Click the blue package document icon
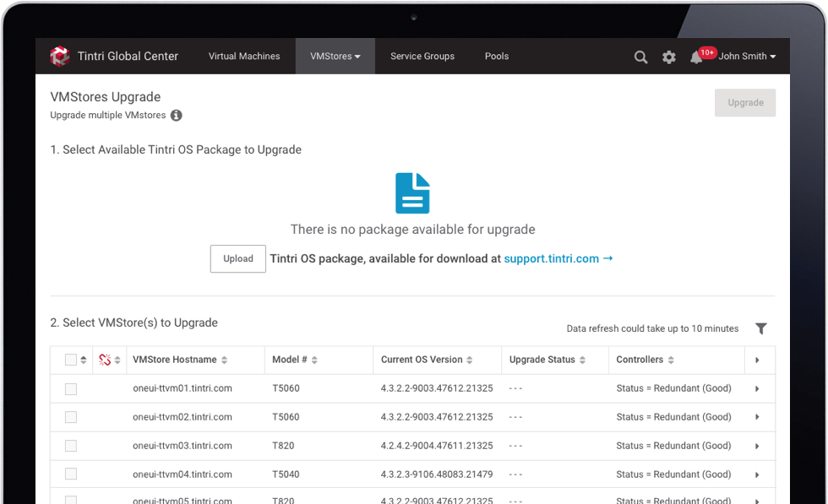 (x=412, y=193)
